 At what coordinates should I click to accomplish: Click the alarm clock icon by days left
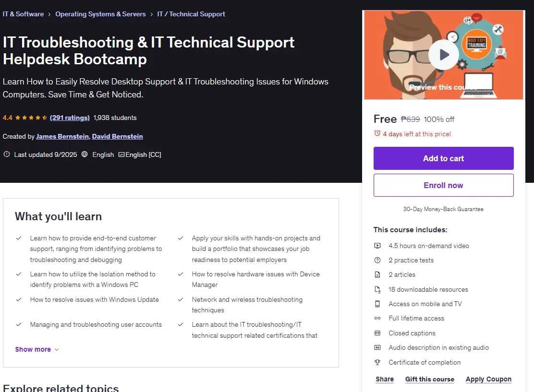[377, 133]
